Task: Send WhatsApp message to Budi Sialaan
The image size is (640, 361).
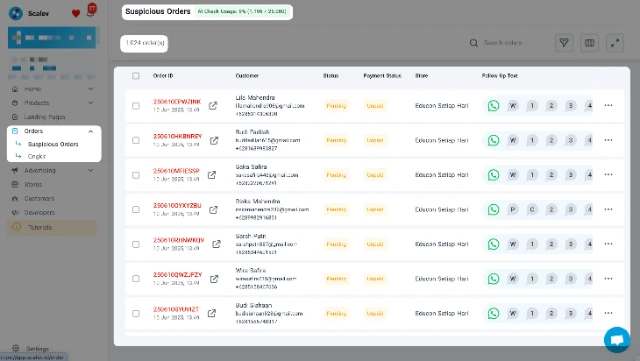Action: (493, 313)
